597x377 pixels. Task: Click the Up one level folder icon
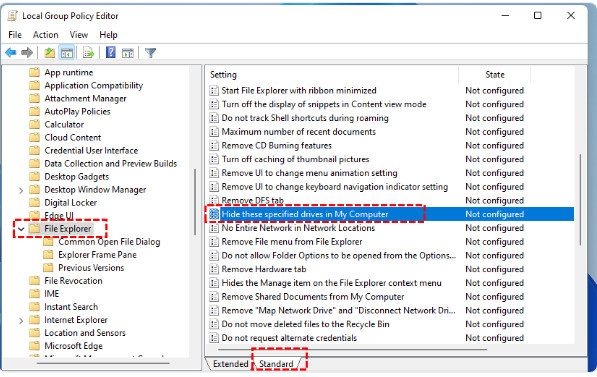[x=49, y=53]
